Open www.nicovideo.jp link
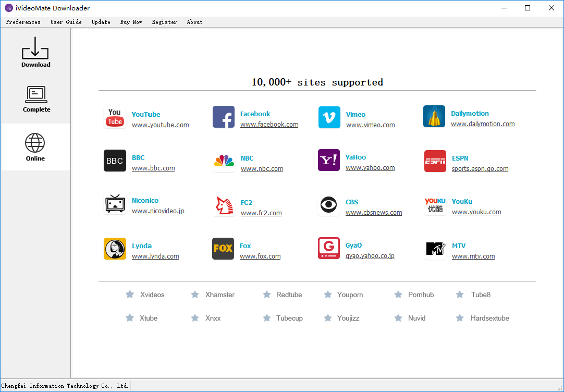This screenshot has height=392, width=564. pos(158,211)
